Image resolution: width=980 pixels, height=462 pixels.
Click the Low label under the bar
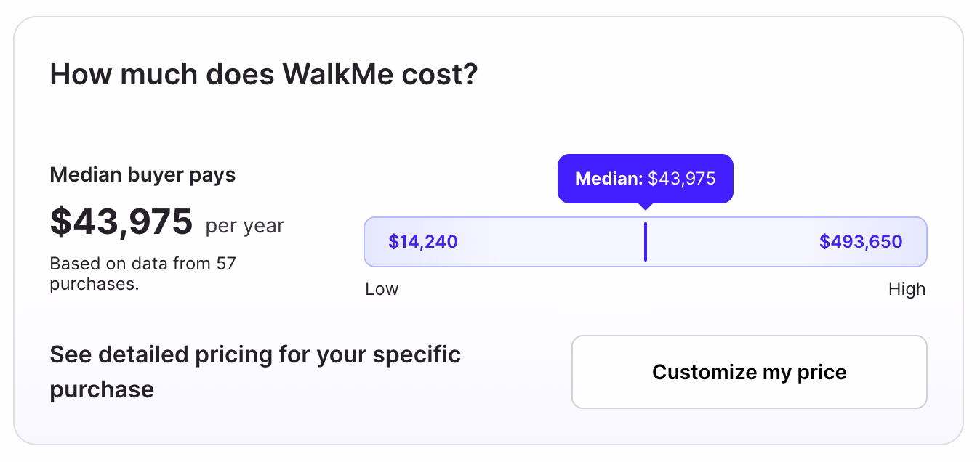[x=382, y=288]
